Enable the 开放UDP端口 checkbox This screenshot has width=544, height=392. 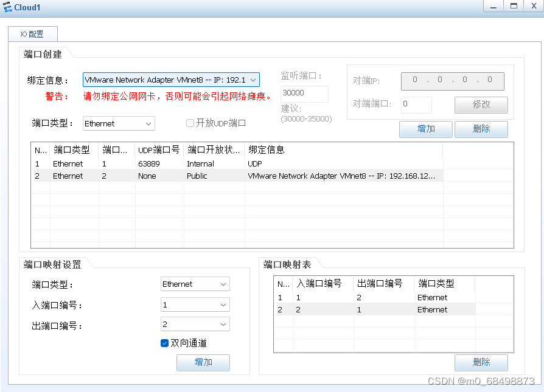coord(191,123)
